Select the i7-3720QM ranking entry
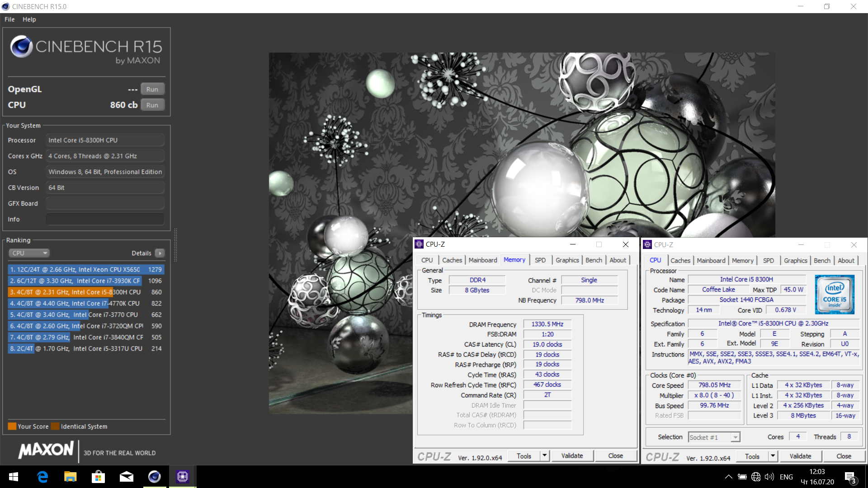Image resolution: width=868 pixels, height=488 pixels. 86,326
